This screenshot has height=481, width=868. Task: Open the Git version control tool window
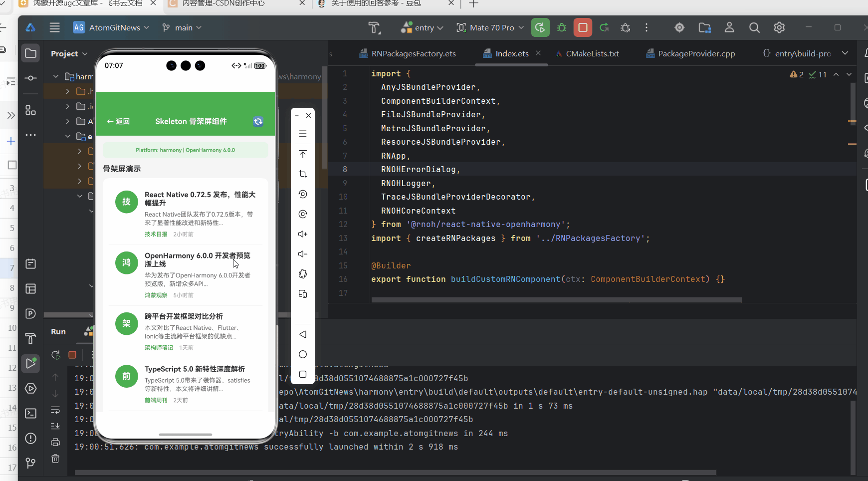click(x=31, y=463)
